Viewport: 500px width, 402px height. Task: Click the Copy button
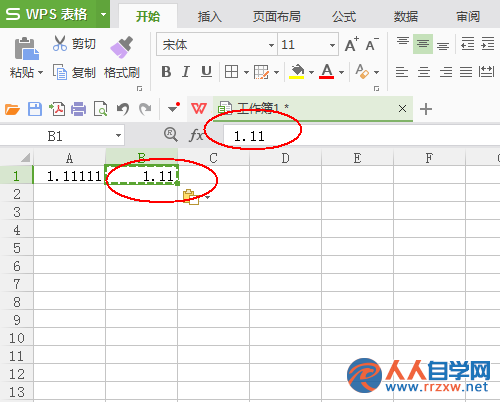(x=74, y=72)
